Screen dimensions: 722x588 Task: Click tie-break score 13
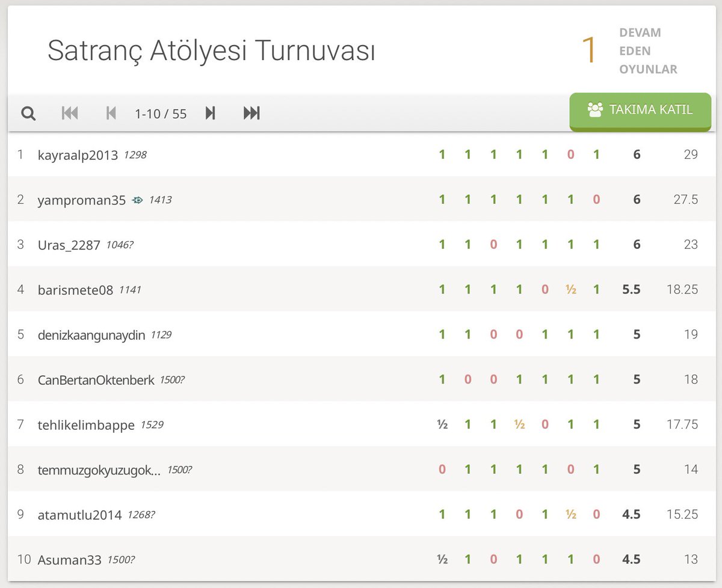[691, 560]
